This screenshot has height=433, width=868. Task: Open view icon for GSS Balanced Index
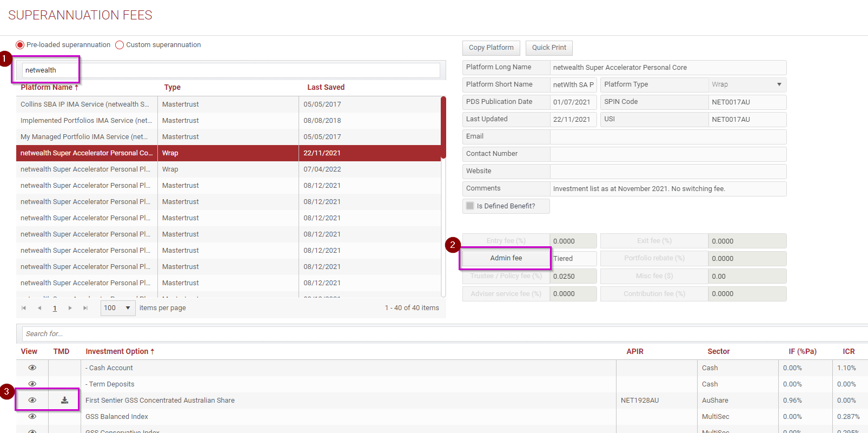pos(32,417)
